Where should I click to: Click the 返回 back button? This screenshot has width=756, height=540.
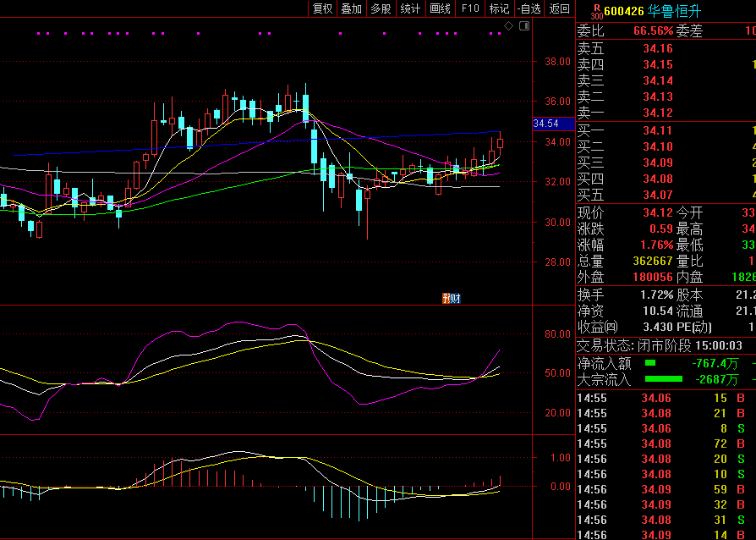[x=559, y=8]
